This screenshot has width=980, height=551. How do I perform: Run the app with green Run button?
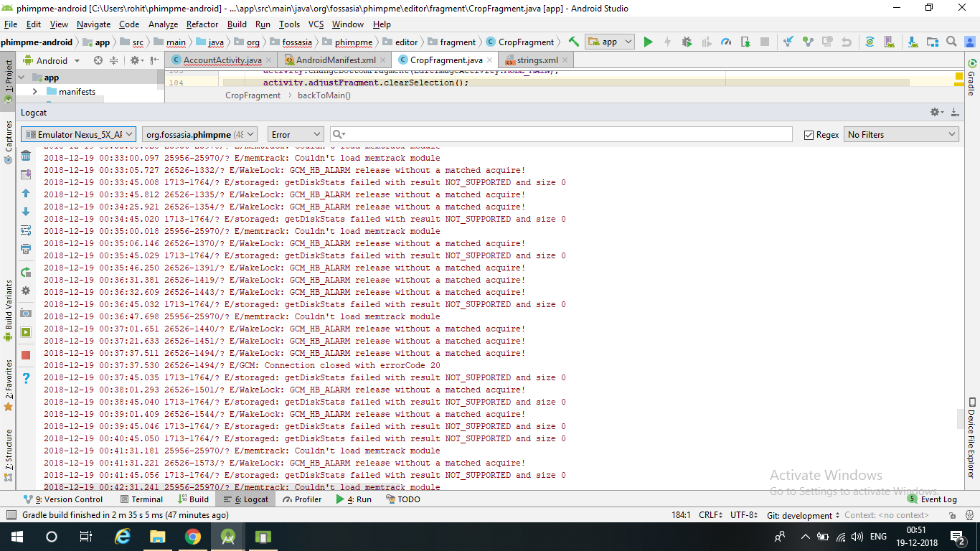648,42
